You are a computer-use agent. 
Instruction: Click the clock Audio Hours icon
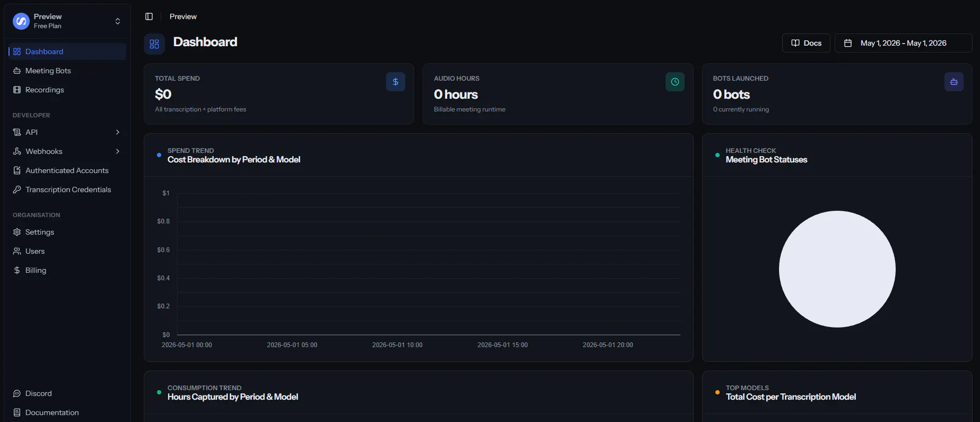pos(675,82)
